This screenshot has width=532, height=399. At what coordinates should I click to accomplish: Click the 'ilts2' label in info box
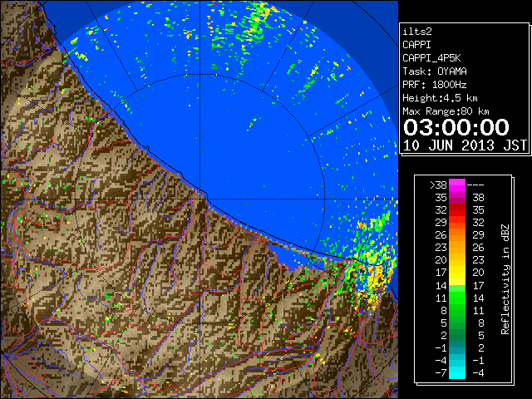[x=417, y=32]
